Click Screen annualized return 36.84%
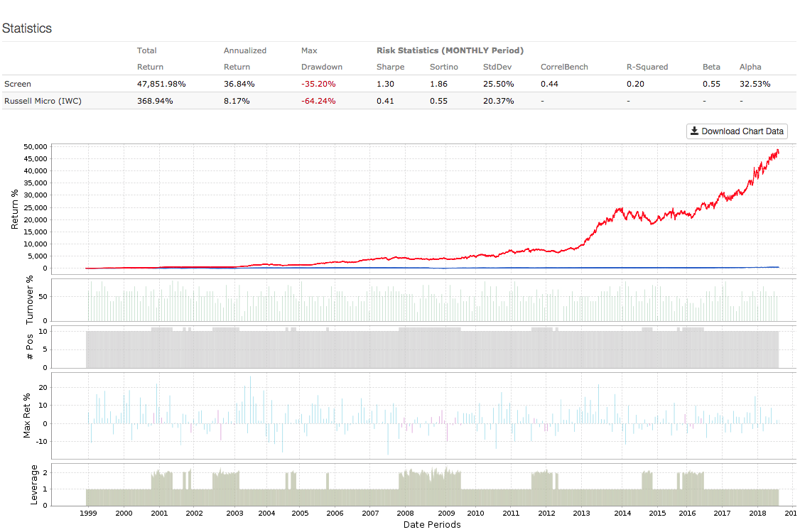800x532 pixels. tap(239, 84)
